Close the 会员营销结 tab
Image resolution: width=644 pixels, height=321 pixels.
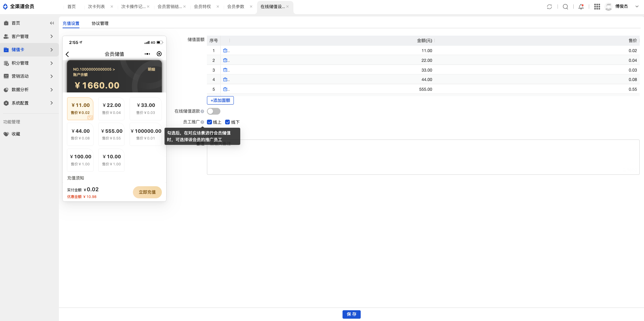[184, 6]
